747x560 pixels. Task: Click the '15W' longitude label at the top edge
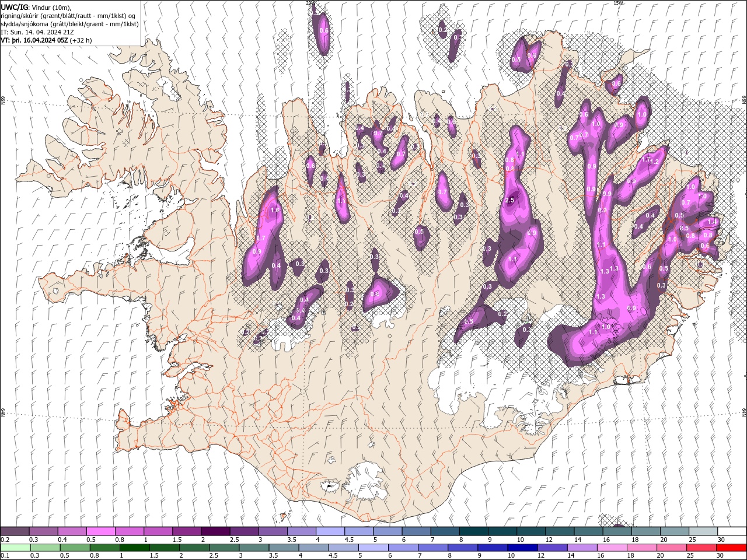pyautogui.click(x=618, y=3)
